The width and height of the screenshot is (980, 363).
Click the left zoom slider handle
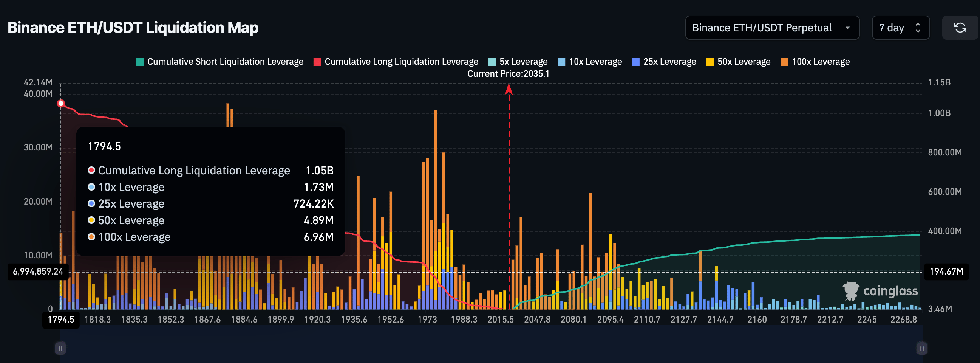(x=60, y=348)
